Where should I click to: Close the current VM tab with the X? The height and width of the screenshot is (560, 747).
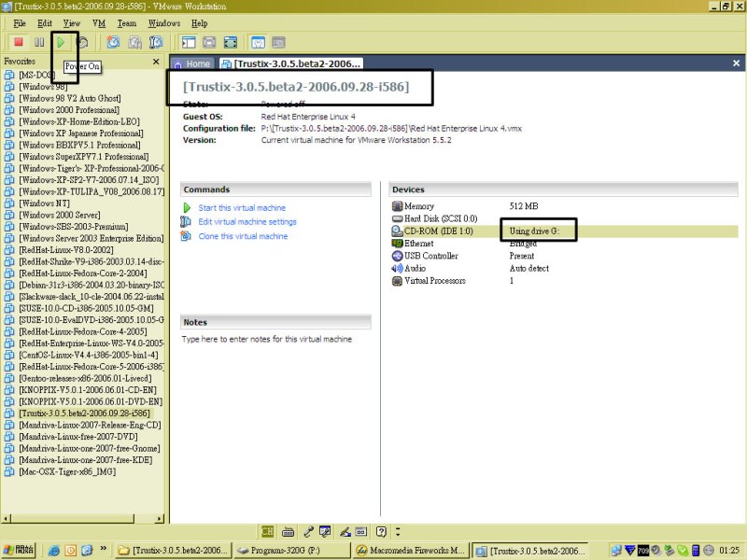click(x=736, y=63)
